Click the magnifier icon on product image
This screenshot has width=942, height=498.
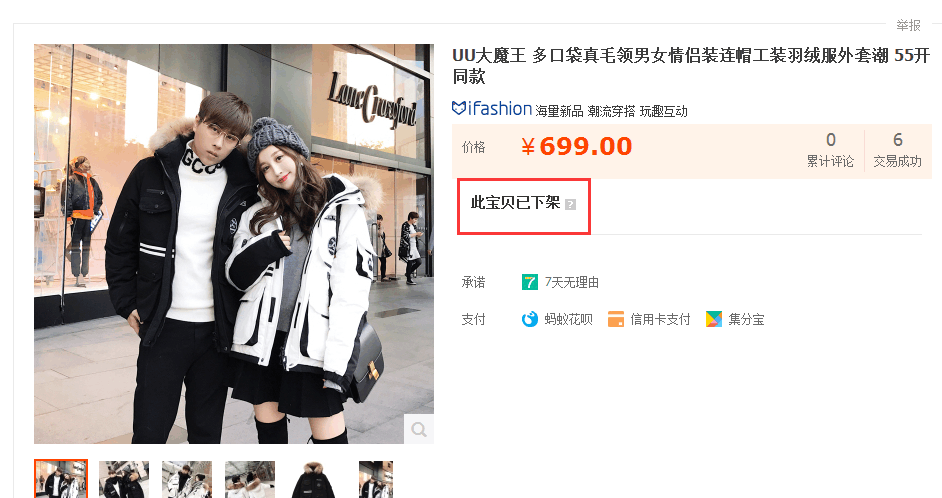[x=419, y=429]
